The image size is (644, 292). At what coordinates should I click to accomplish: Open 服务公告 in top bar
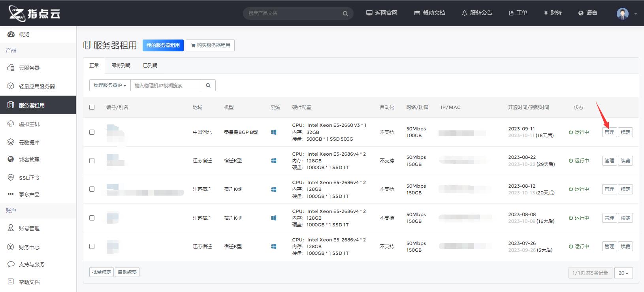477,13
